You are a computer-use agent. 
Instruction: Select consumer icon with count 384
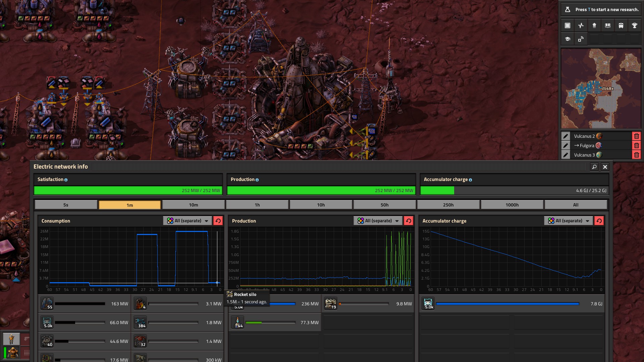click(140, 322)
